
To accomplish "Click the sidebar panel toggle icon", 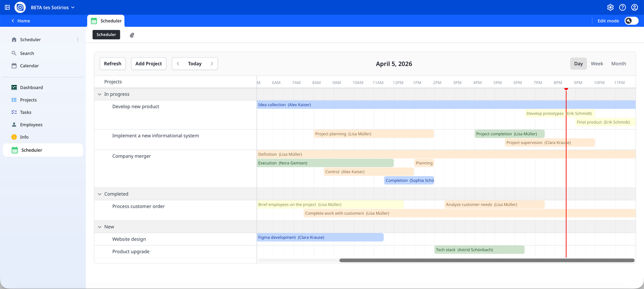I will pos(7,7).
